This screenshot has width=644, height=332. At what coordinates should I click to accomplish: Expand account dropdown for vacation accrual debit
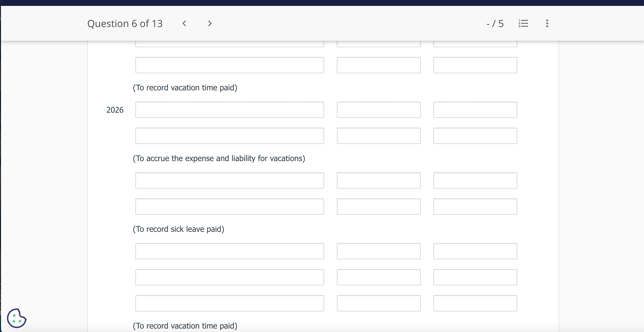coord(229,110)
